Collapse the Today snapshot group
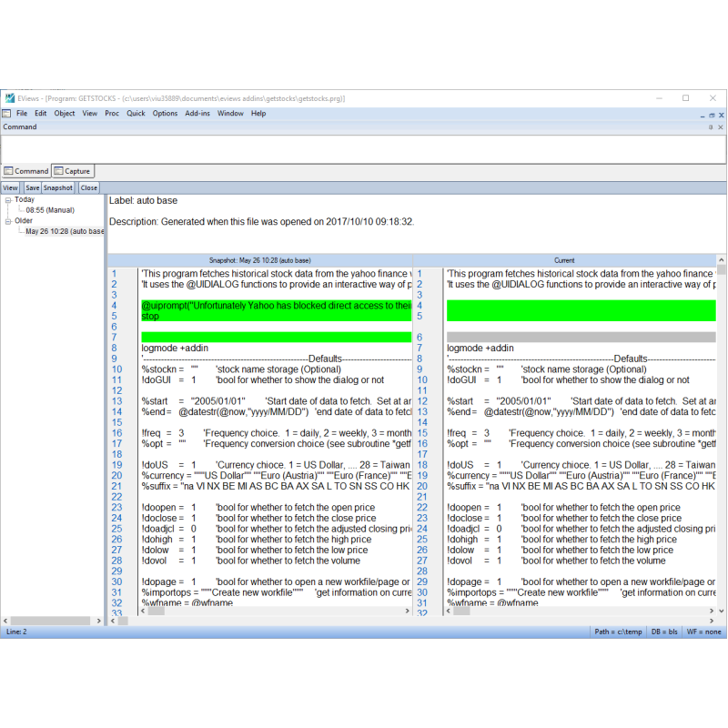Screen dimensions: 728x728 click(7, 199)
